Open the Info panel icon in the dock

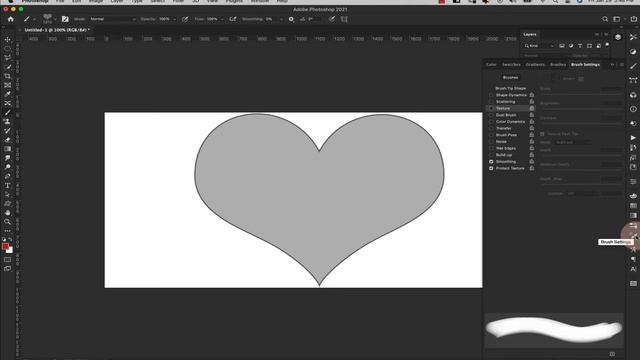pos(633,109)
